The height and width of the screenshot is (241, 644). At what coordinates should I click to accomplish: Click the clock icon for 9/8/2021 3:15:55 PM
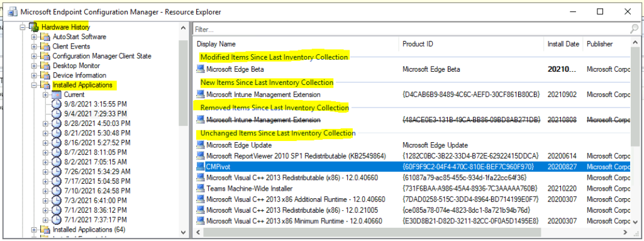coord(57,104)
